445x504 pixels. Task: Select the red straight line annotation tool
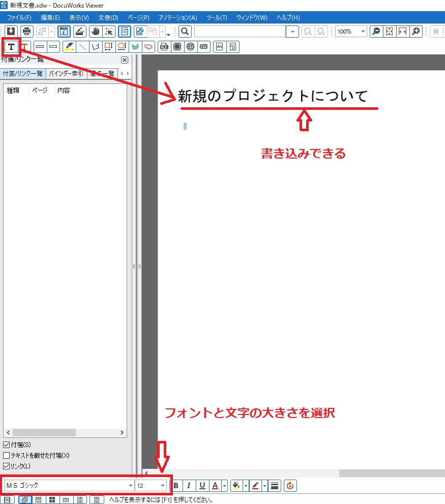coord(82,47)
